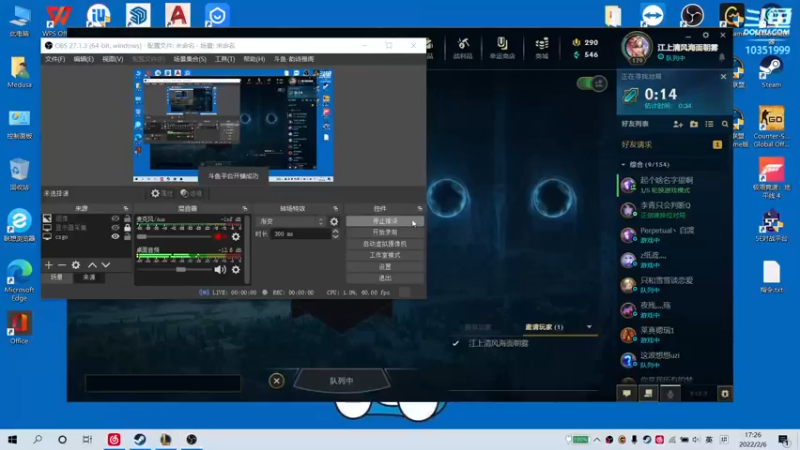800x450 pixels.
Task: Toggle lock on the csgo source
Action: click(x=127, y=237)
